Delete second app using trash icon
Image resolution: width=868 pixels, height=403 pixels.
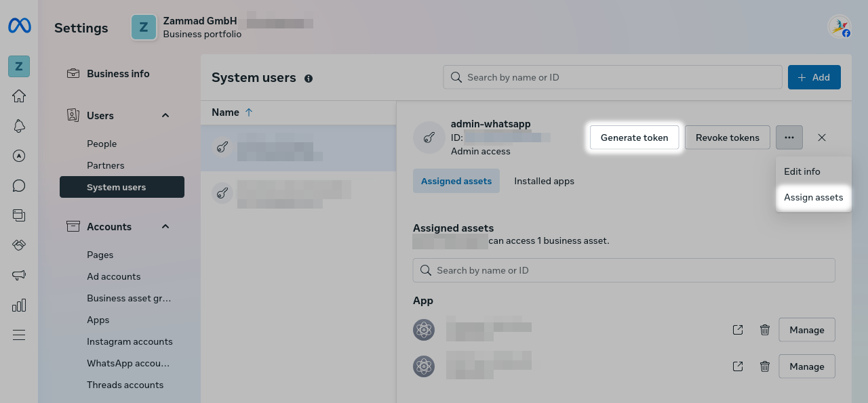[x=765, y=366]
